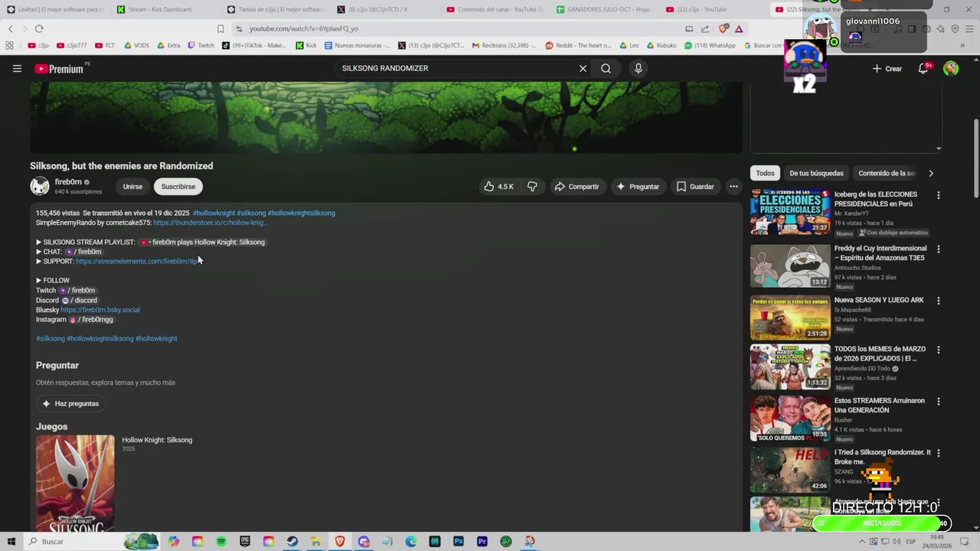The height and width of the screenshot is (551, 980).
Task: Switch to the Tienda de c3jo browser tab
Action: click(x=276, y=9)
